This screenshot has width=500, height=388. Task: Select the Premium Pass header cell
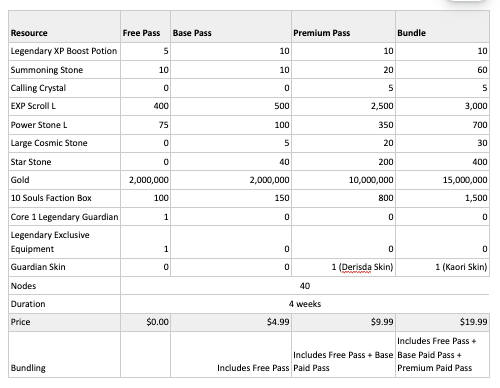point(343,27)
